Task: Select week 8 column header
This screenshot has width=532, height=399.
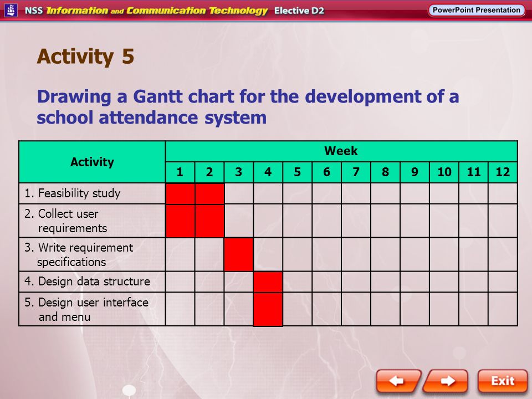Action: [x=386, y=172]
